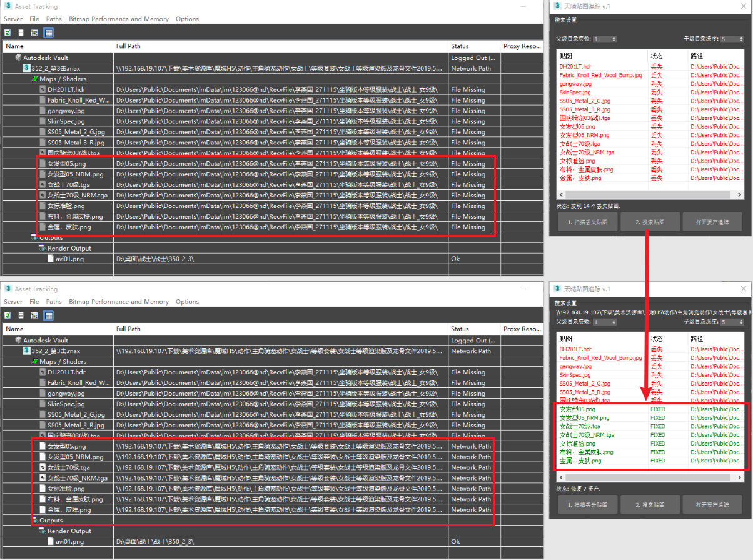
Task: Click file icon of 女战士70级.tga in lower list
Action: [43, 467]
